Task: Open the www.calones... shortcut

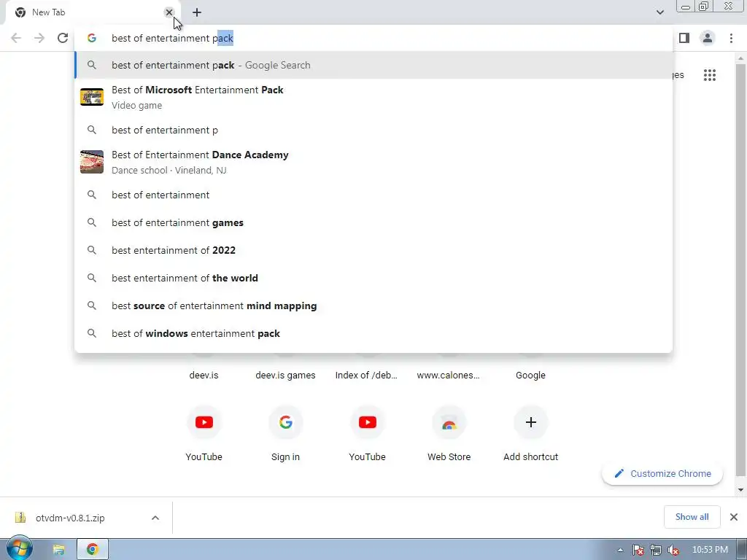Action: [x=449, y=376]
